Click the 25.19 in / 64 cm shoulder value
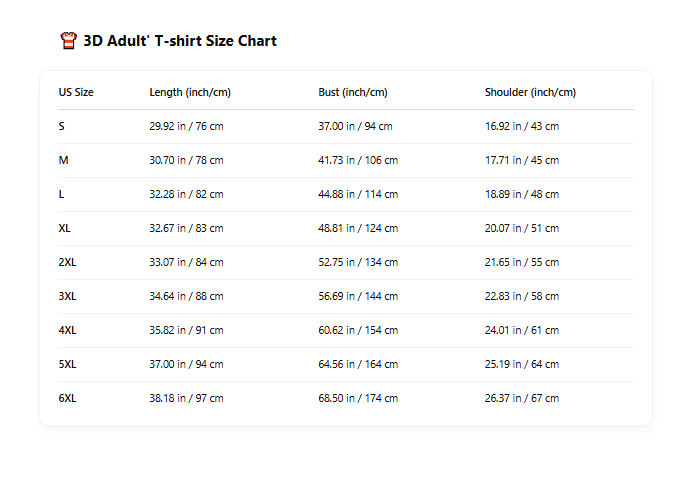The width and height of the screenshot is (695, 479). (x=522, y=364)
